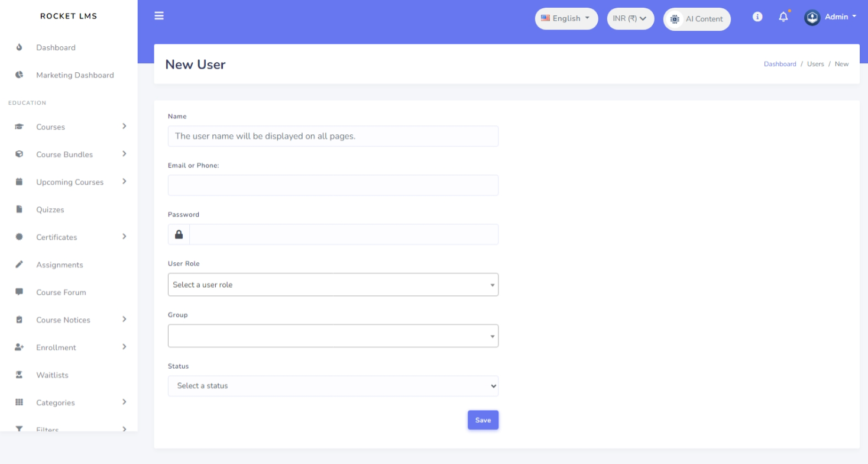Viewport: 868px width, 464px height.
Task: Click the US flag icon
Action: click(x=545, y=18)
